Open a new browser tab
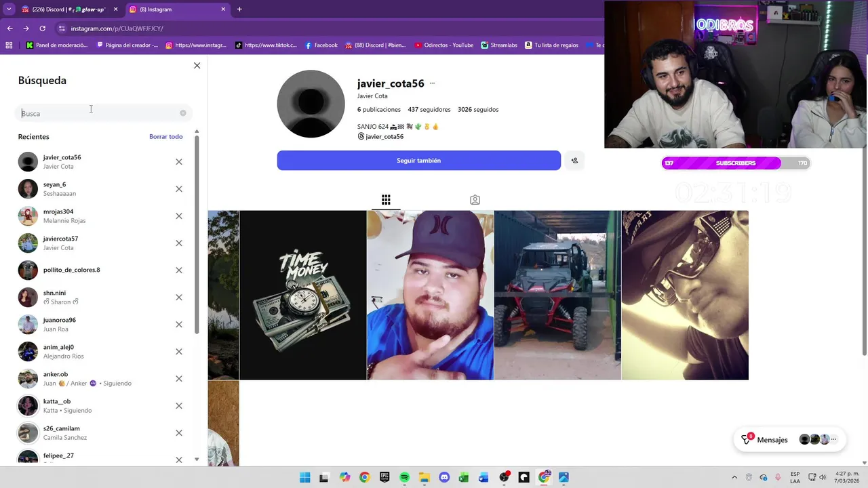Image resolution: width=868 pixels, height=488 pixels. (x=239, y=9)
